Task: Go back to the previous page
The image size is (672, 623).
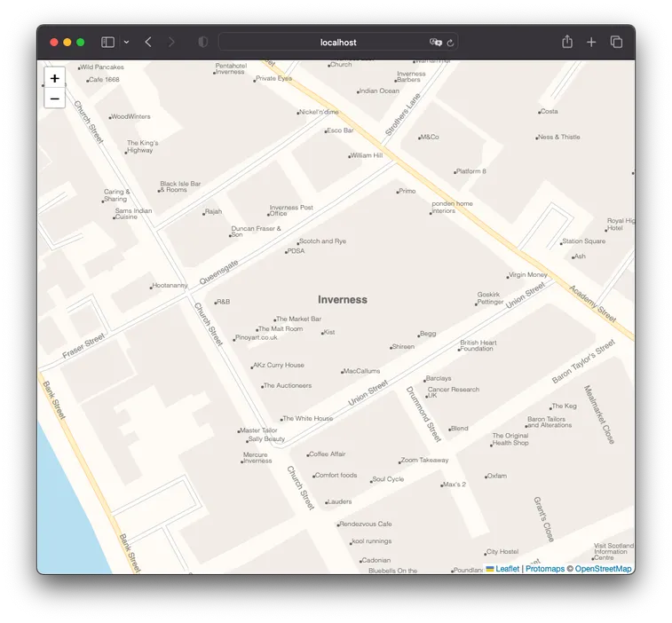Action: [x=148, y=42]
